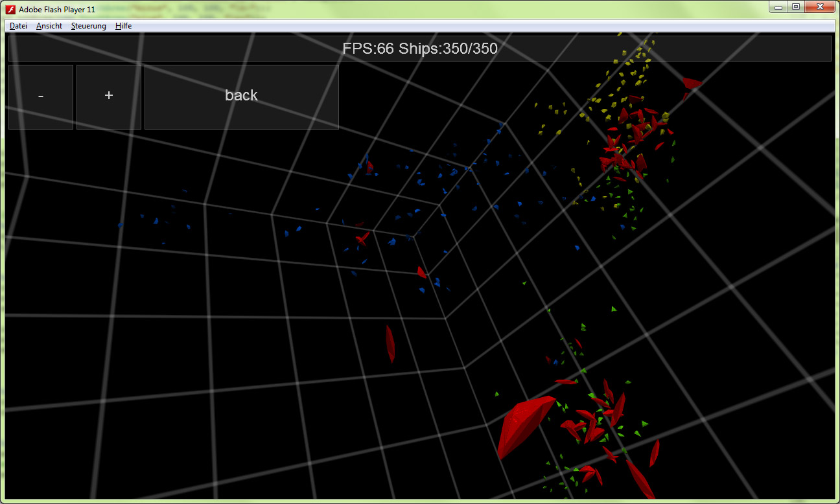
Task: Click the red ship at far top right
Action: pos(691,83)
